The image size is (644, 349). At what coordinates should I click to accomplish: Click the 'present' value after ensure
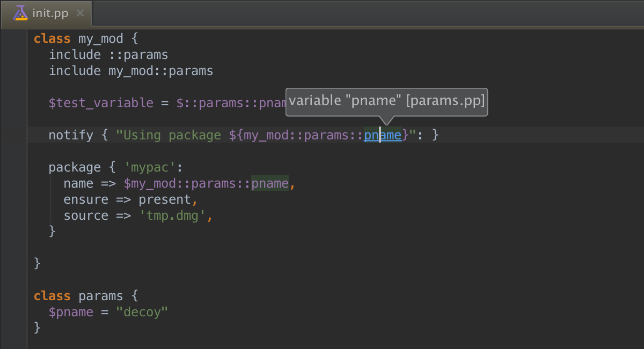click(x=165, y=199)
